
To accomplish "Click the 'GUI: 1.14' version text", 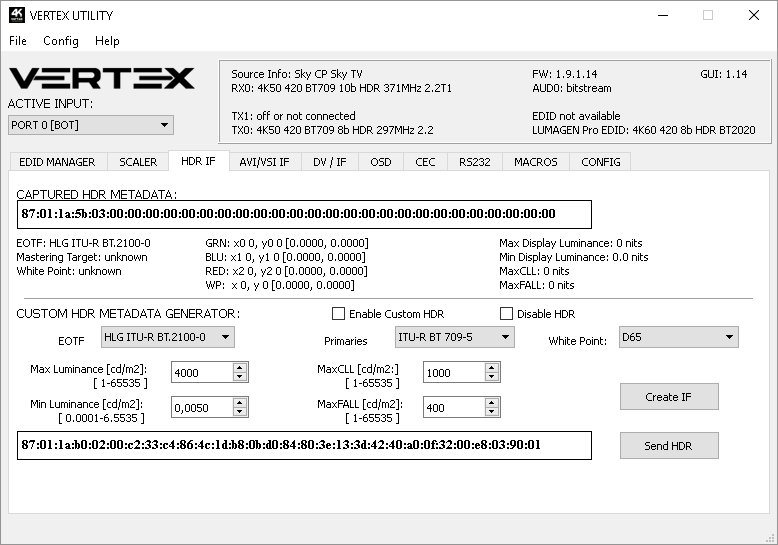I will pos(723,74).
